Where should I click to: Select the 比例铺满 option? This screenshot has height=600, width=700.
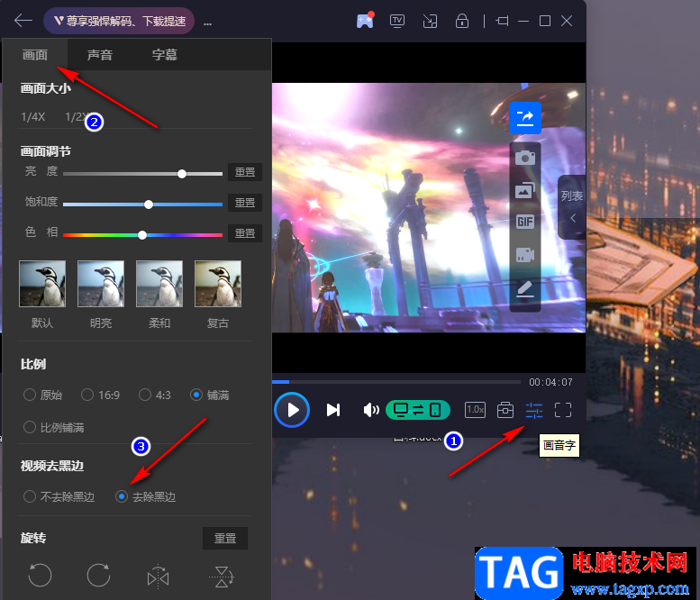[x=53, y=427]
